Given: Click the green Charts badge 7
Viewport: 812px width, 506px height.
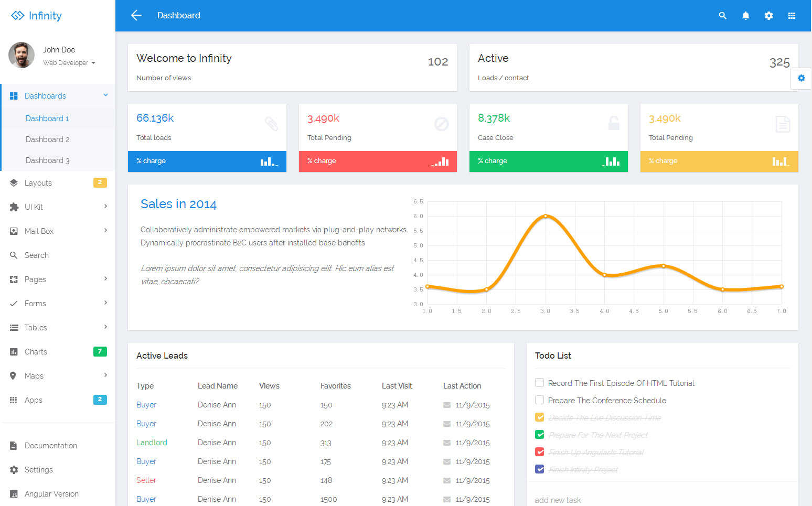Looking at the screenshot, I should click(100, 351).
